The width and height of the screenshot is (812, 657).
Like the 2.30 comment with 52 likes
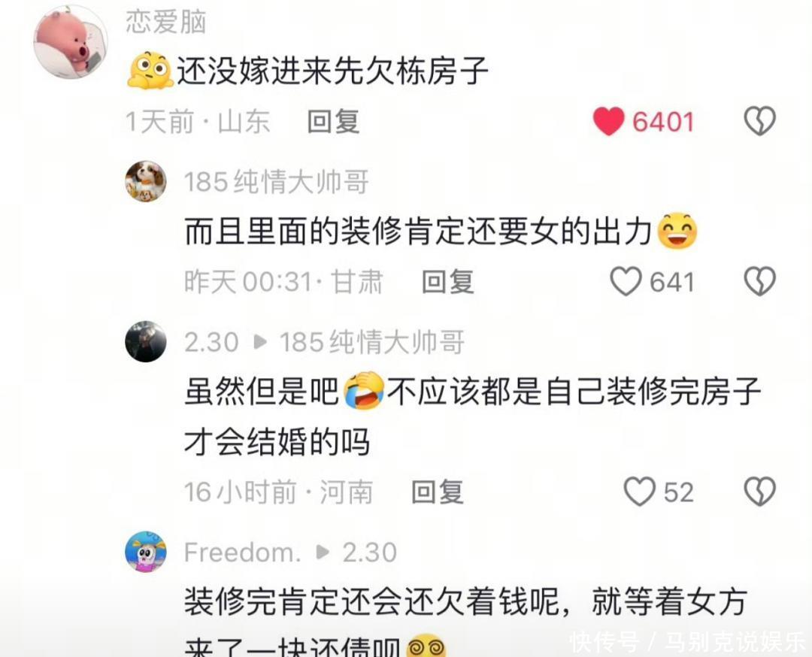click(640, 492)
